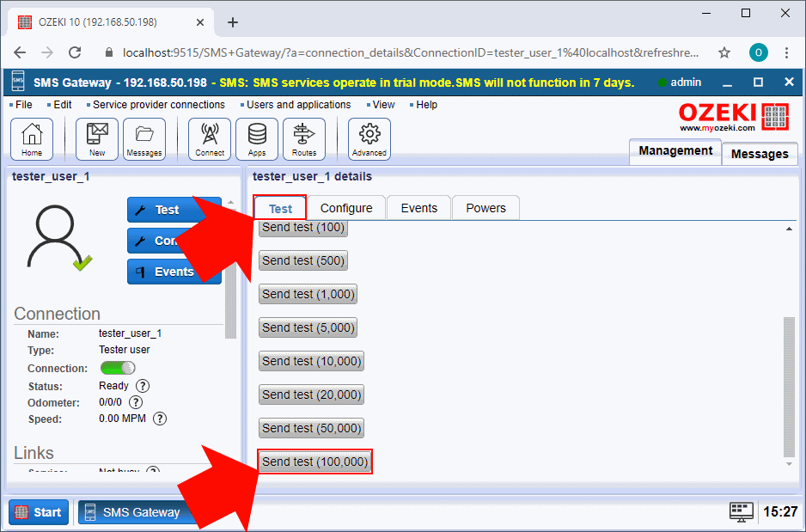Toggle the Connection switch off
This screenshot has width=806, height=532.
click(118, 368)
